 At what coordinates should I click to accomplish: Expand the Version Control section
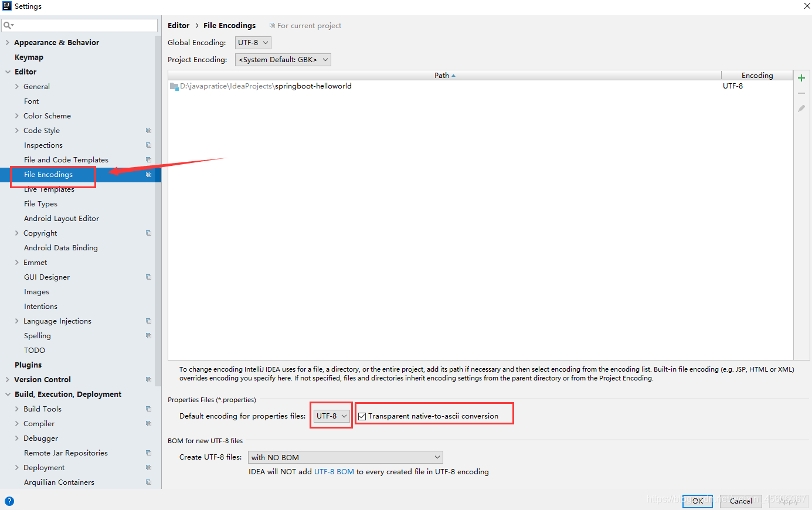(7, 380)
